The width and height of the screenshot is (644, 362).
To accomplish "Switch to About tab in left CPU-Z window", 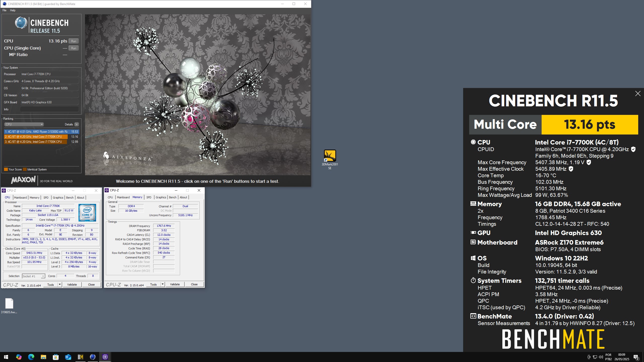I will coord(80,198).
